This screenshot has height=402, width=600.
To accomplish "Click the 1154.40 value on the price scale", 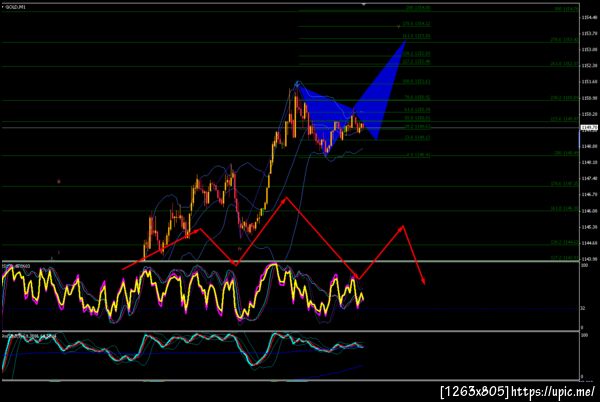I will click(x=589, y=18).
